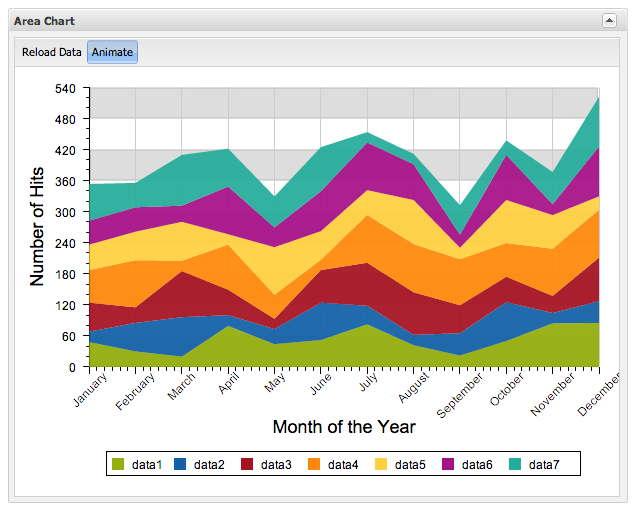The height and width of the screenshot is (509, 638).
Task: Click the yellow data5 legend swatch
Action: click(382, 464)
